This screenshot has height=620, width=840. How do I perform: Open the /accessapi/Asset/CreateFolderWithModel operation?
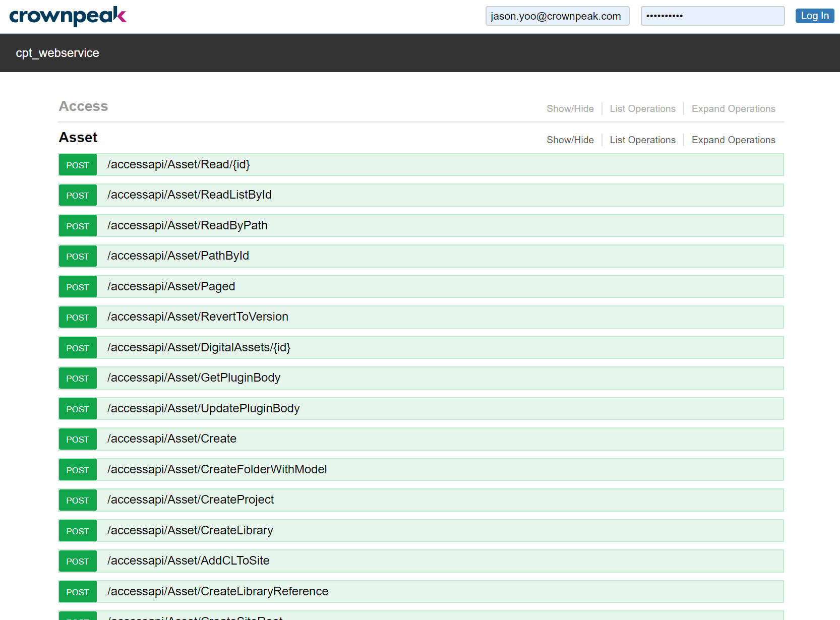[x=217, y=469]
